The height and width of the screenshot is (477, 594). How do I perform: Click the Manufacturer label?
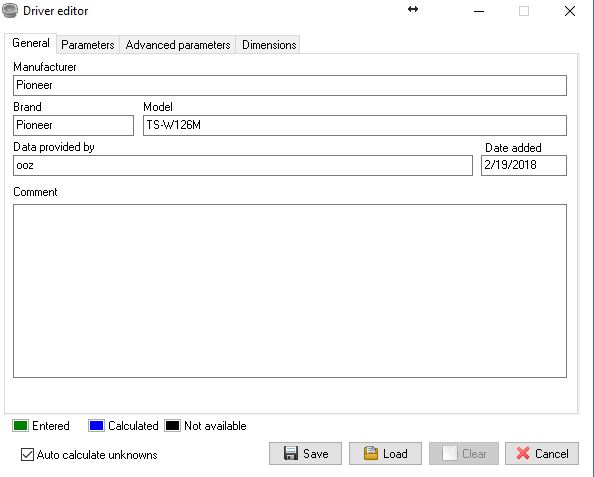[45, 67]
